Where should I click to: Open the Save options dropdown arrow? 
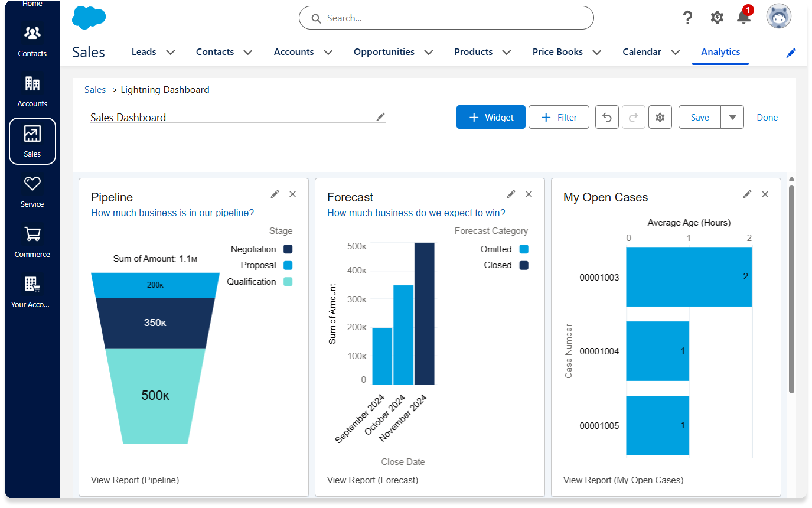tap(732, 117)
